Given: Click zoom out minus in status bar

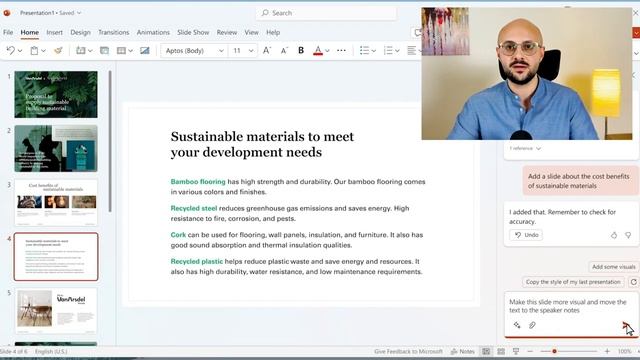Looking at the screenshot, I should [530, 351].
